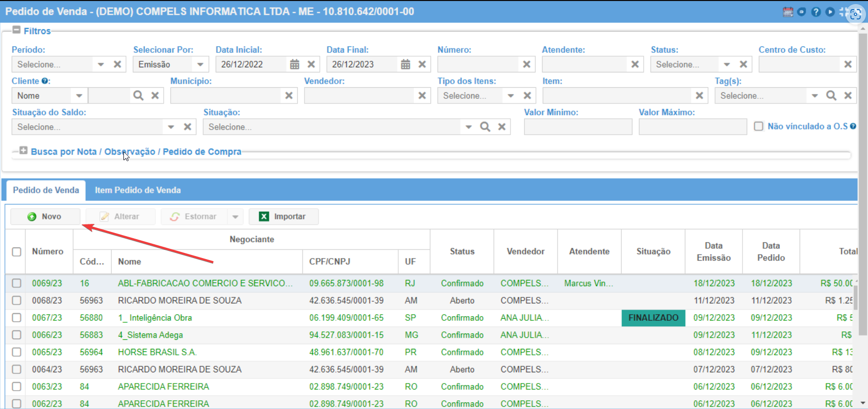Image resolution: width=868 pixels, height=409 pixels.
Task: Open the Data Final calendar picker
Action: point(405,64)
